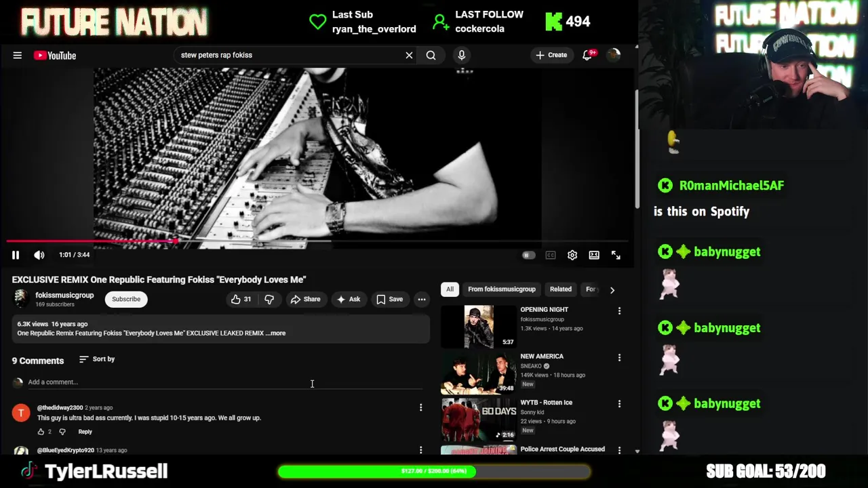
Task: Click the green donation goal progress bar
Action: [x=434, y=471]
